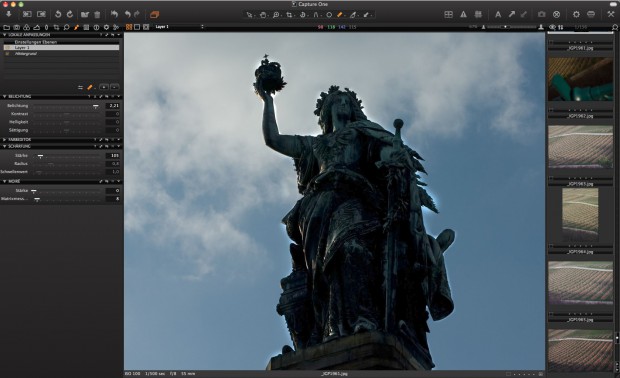Select the apply adjustments arrow tool
This screenshot has width=620, height=378.
click(x=366, y=15)
